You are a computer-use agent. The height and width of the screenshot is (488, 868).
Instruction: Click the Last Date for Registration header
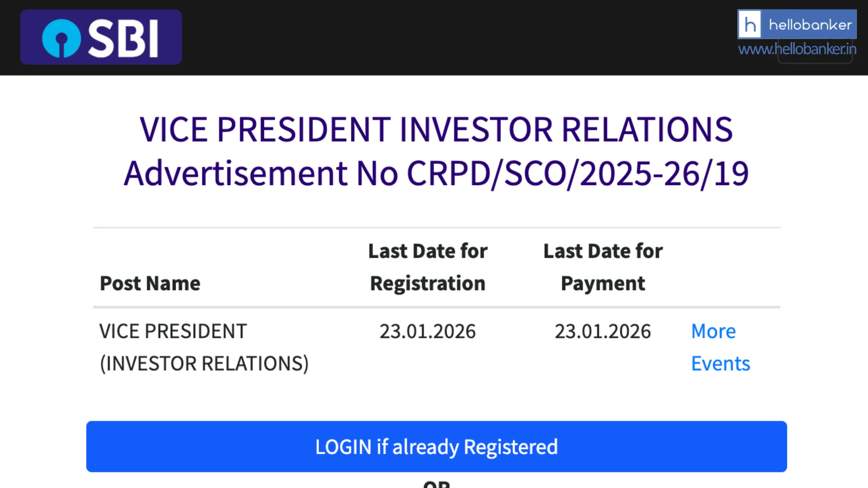pos(428,266)
